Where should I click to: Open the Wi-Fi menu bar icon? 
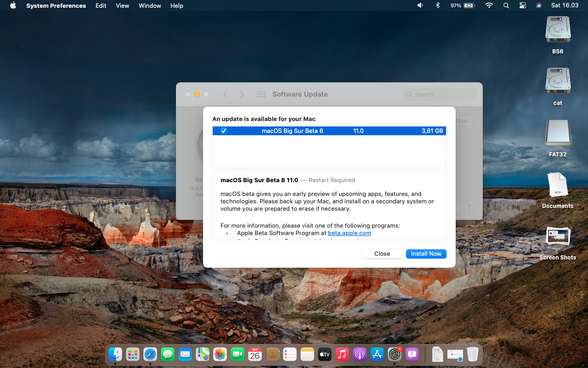pyautogui.click(x=489, y=6)
